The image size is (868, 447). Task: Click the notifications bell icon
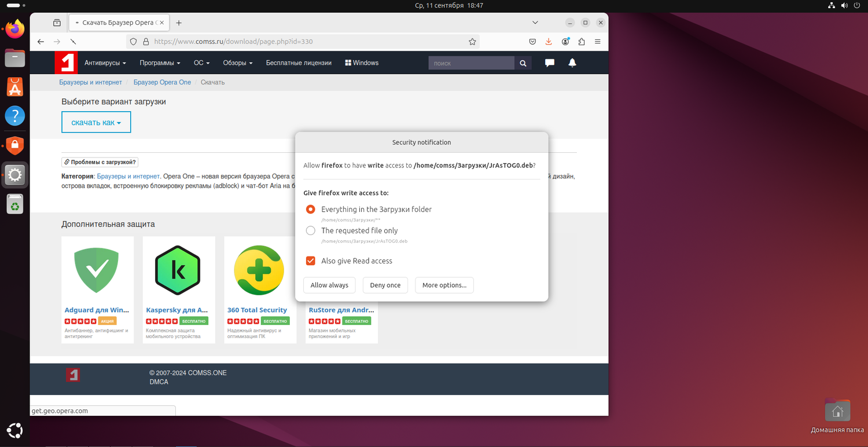(572, 63)
